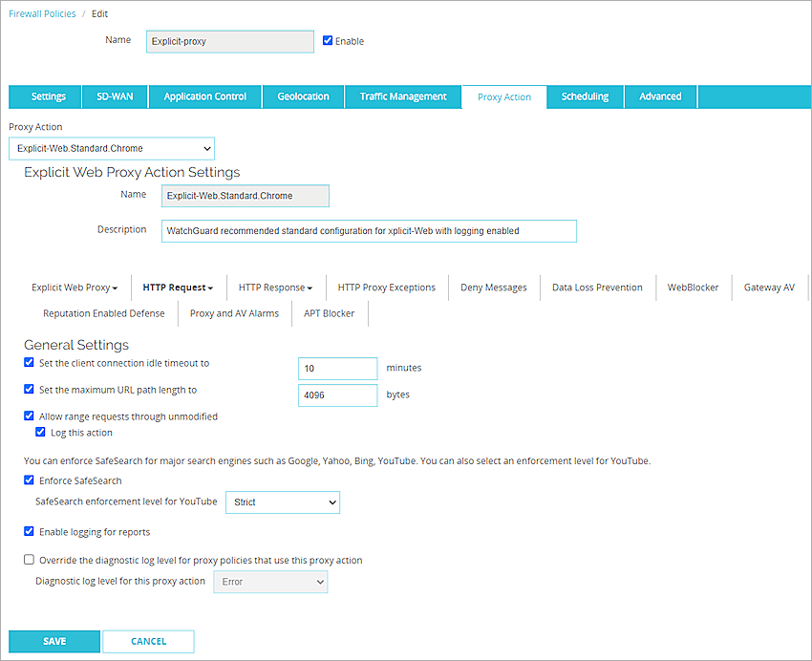The width and height of the screenshot is (812, 661).
Task: Uncheck Log this action
Action: click(x=41, y=431)
